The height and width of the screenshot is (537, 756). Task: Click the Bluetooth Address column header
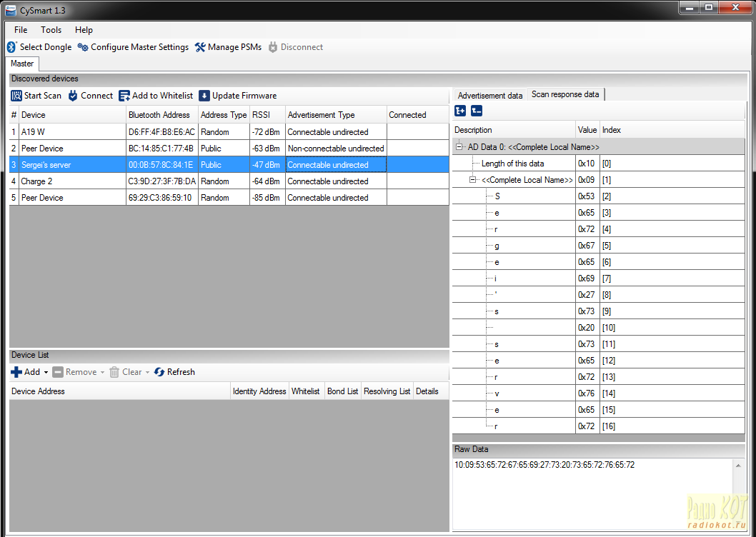[x=162, y=115]
